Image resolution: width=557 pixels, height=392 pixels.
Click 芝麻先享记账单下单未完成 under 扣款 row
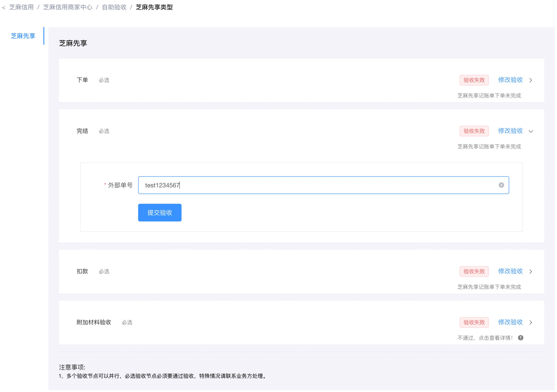[489, 287]
